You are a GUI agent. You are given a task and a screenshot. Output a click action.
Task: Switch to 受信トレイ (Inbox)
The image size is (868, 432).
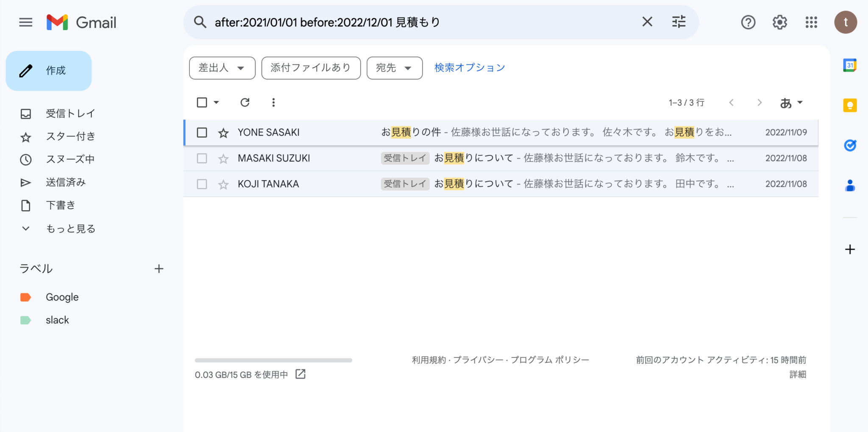click(x=70, y=113)
